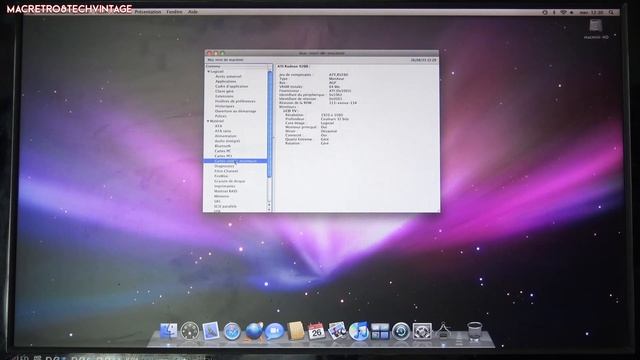
Task: Select Mémoire in hardware list
Action: [x=222, y=196]
